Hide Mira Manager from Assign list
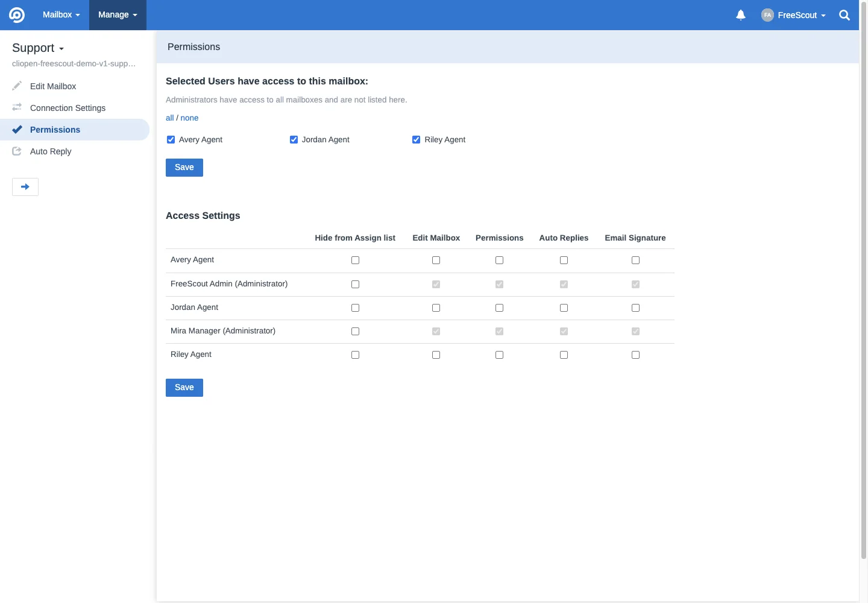 click(x=355, y=332)
